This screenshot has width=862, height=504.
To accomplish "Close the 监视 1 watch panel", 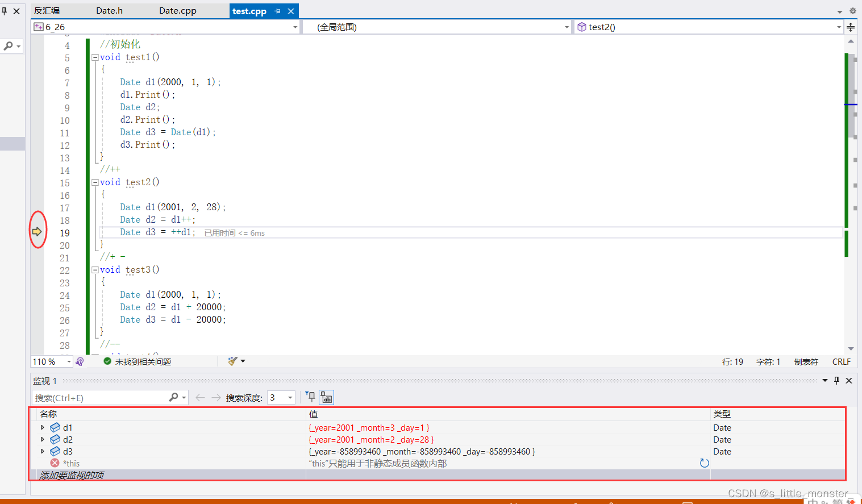I will (x=849, y=381).
